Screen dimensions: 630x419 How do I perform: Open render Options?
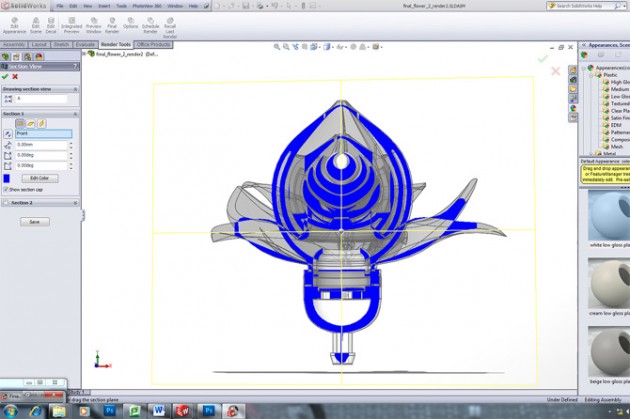131,27
